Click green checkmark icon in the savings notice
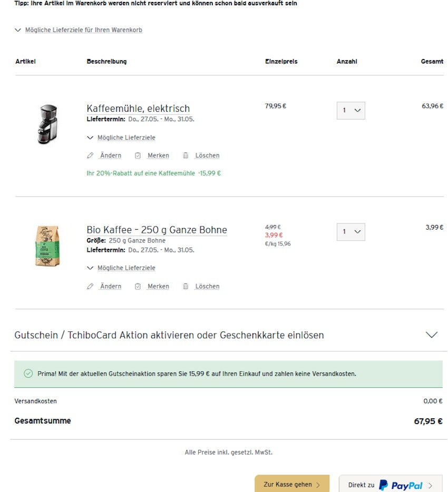The width and height of the screenshot is (448, 492). click(x=28, y=374)
